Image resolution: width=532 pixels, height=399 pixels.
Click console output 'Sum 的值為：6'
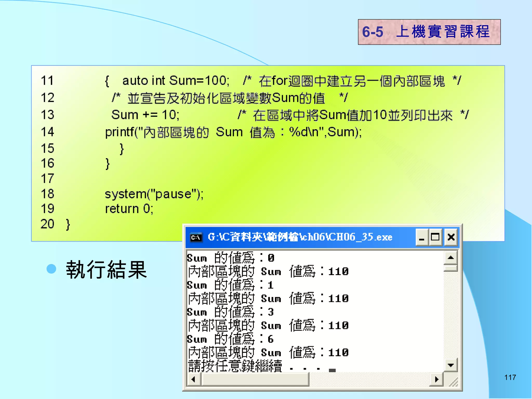pyautogui.click(x=230, y=339)
